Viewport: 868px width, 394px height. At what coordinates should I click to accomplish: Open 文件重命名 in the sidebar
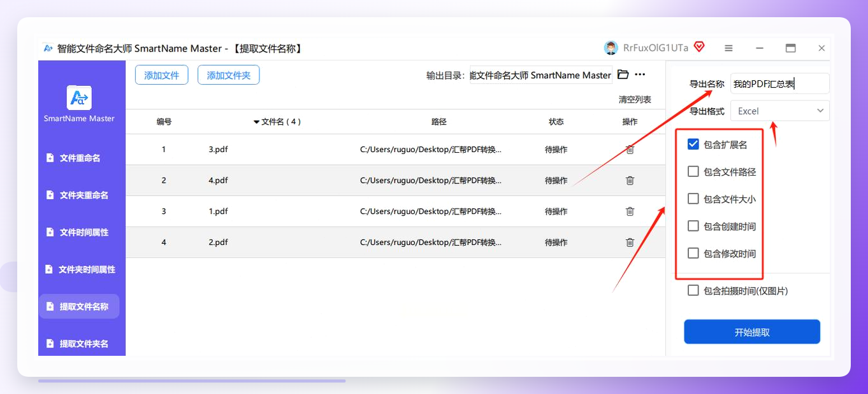[x=79, y=158]
